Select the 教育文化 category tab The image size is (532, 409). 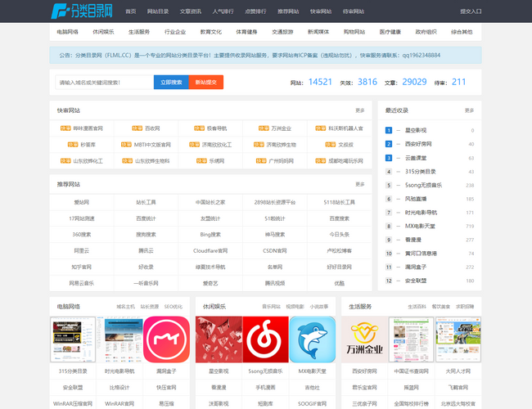pos(210,32)
